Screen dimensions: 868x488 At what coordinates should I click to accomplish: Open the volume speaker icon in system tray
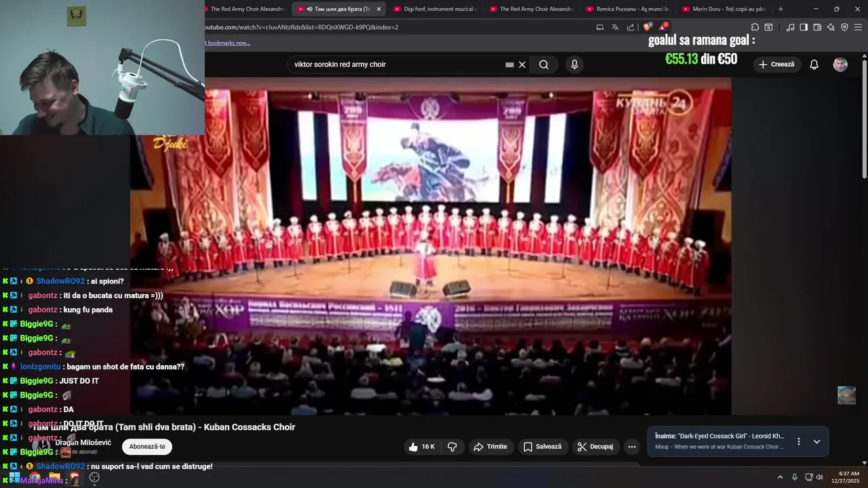point(819,477)
